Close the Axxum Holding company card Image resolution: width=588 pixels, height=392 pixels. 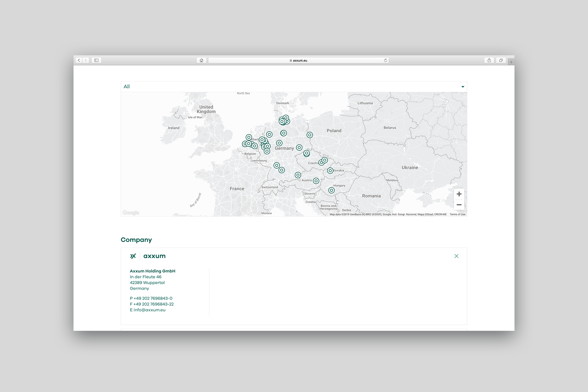pyautogui.click(x=456, y=256)
